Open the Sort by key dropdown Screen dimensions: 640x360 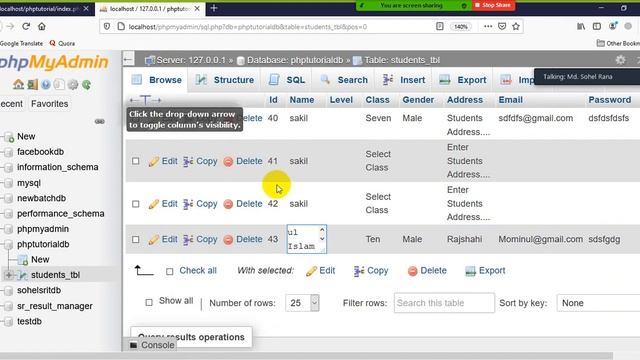click(598, 303)
